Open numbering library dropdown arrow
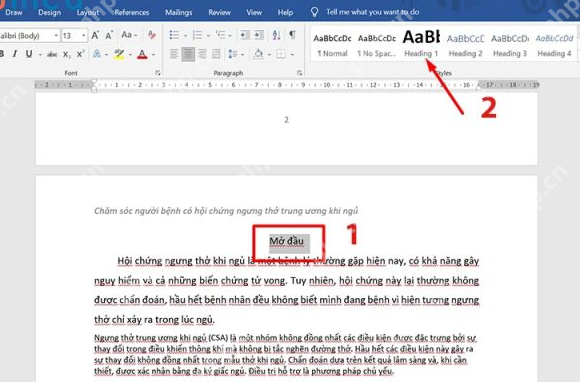The image size is (580, 382). pos(208,36)
